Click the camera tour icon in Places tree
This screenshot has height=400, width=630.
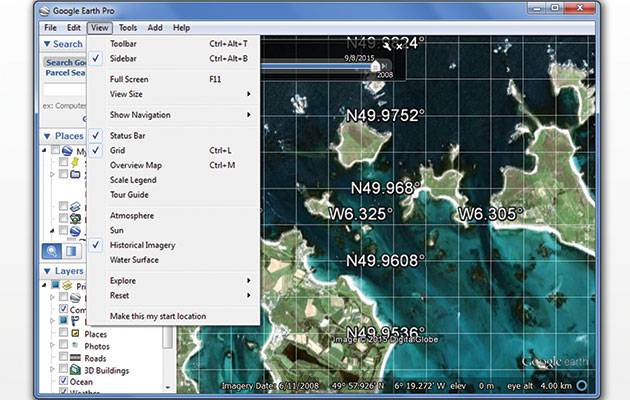click(75, 218)
